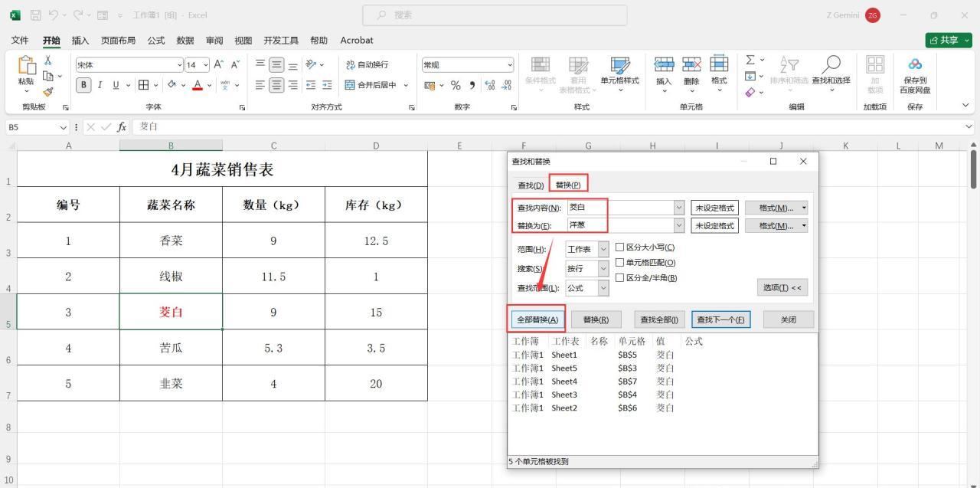Switch to the 查找 tab in dialog

pyautogui.click(x=531, y=185)
